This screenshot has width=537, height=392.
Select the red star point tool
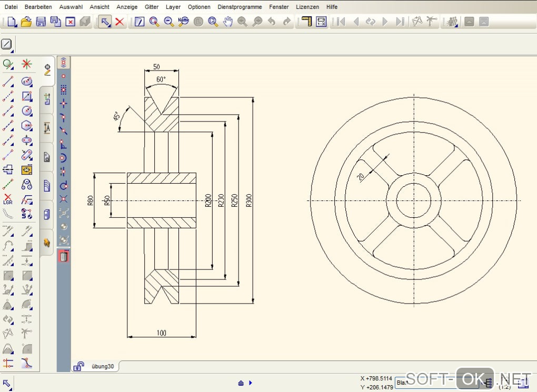[x=27, y=64]
